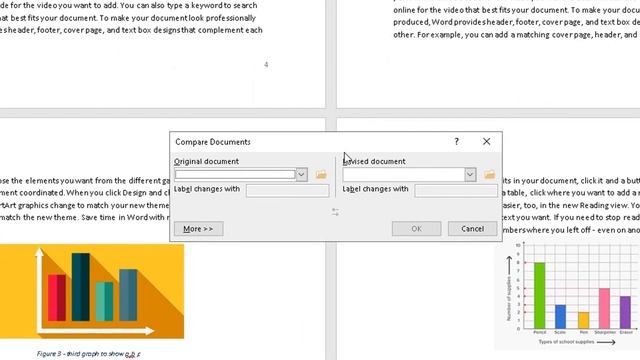Dismiss the dialog with Cancel

(473, 229)
